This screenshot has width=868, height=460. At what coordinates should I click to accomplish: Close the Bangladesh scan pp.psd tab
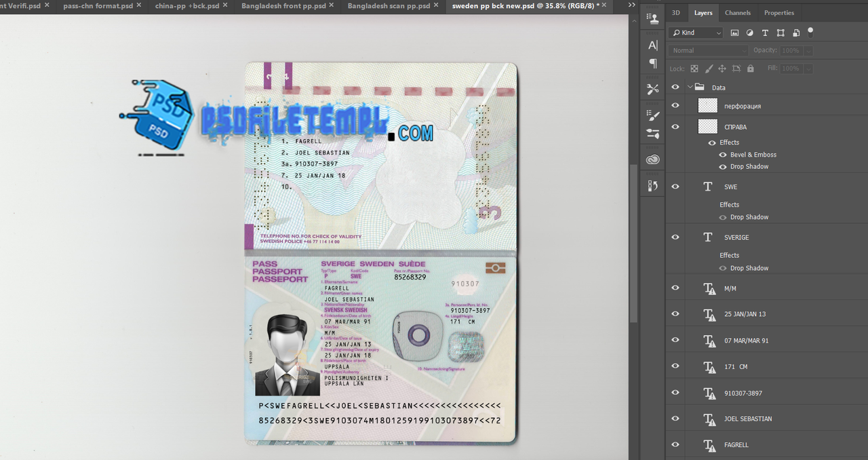click(437, 5)
